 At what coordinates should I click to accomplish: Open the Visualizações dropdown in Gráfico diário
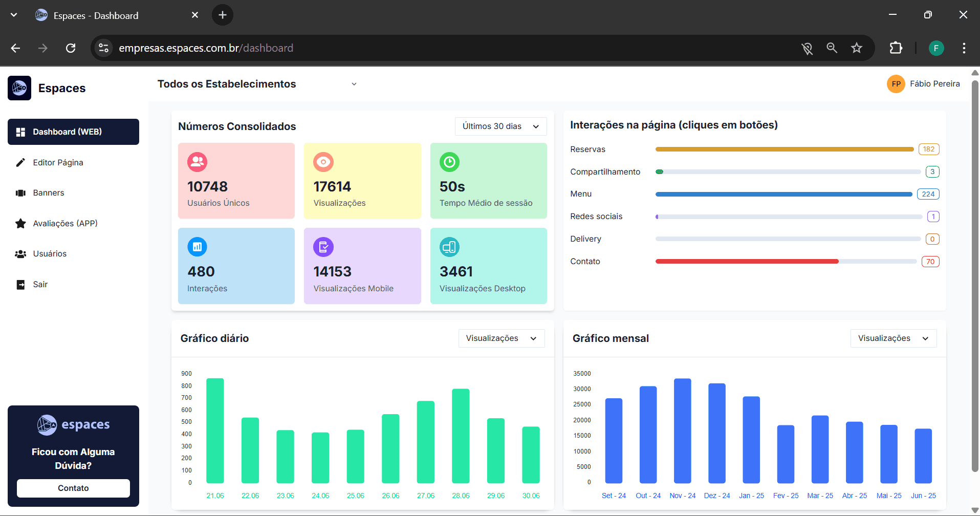501,338
